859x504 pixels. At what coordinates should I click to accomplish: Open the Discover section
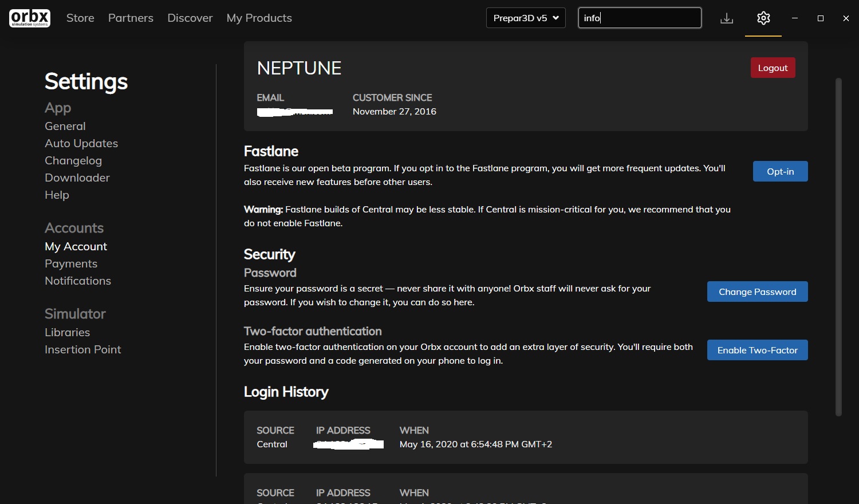(190, 18)
